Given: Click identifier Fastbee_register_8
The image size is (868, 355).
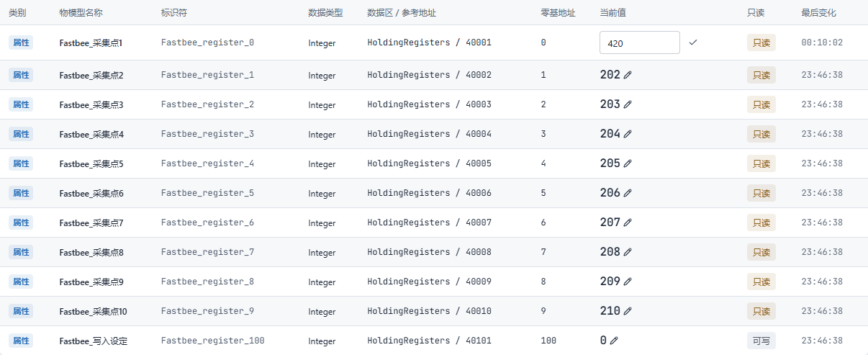Looking at the screenshot, I should point(207,282).
